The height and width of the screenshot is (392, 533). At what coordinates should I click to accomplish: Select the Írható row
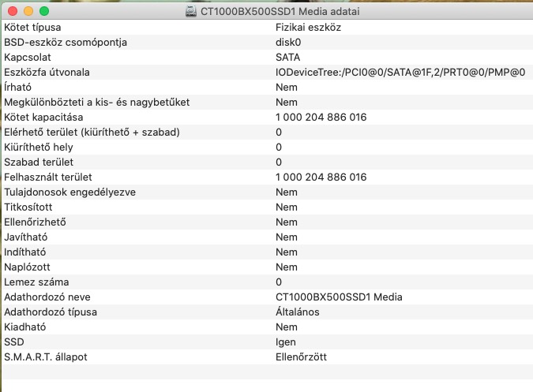click(x=267, y=88)
